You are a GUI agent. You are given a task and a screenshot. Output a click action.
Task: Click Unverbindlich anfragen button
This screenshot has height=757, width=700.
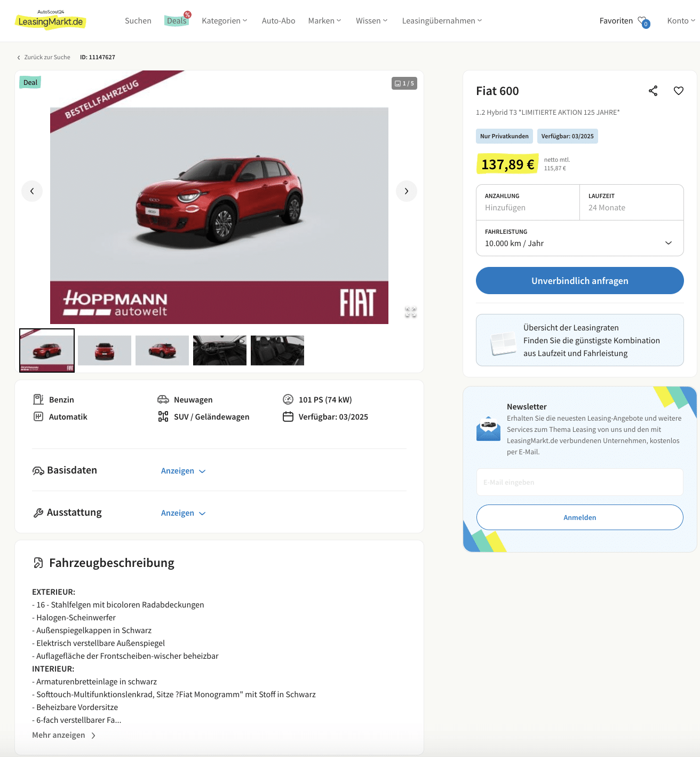(x=580, y=281)
